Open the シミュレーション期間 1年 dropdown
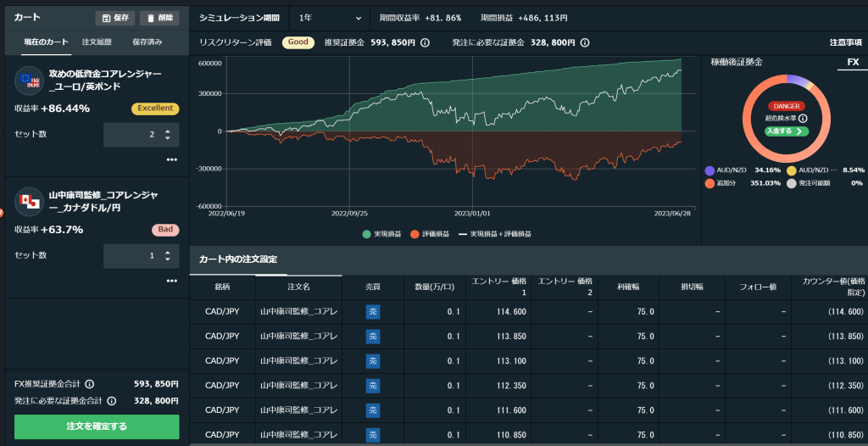 330,18
